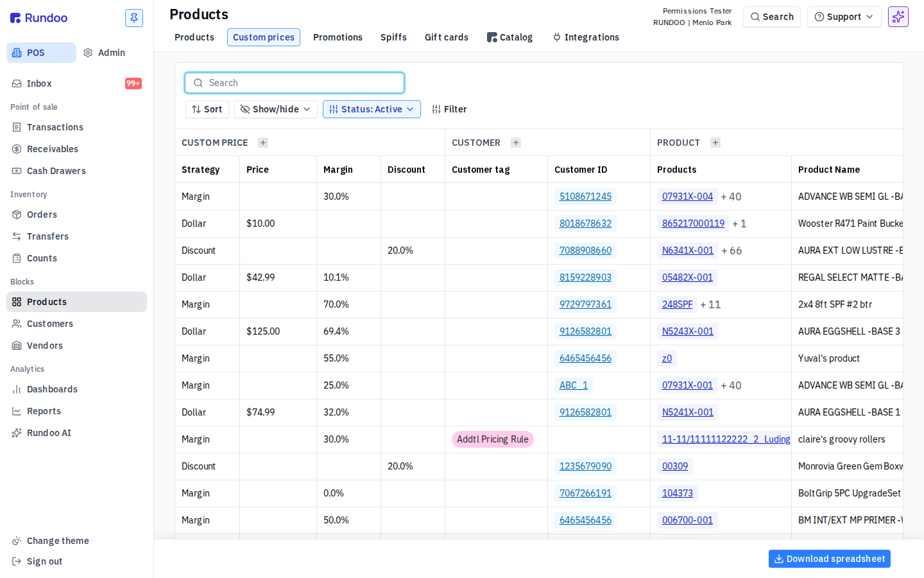Open customer link ABC_1
The width and height of the screenshot is (924, 578).
[x=573, y=385]
